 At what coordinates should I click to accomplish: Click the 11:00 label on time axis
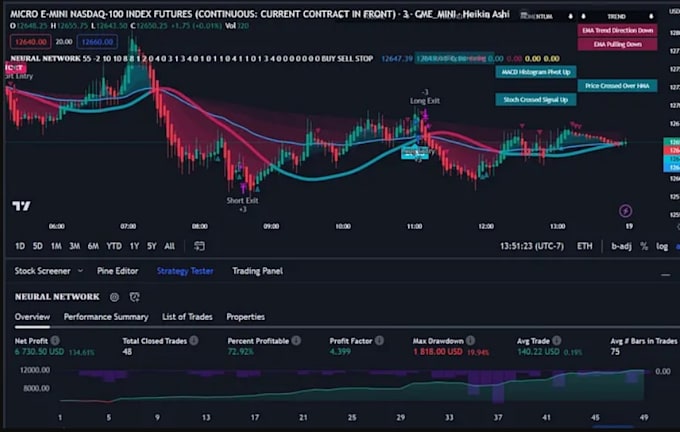click(414, 226)
